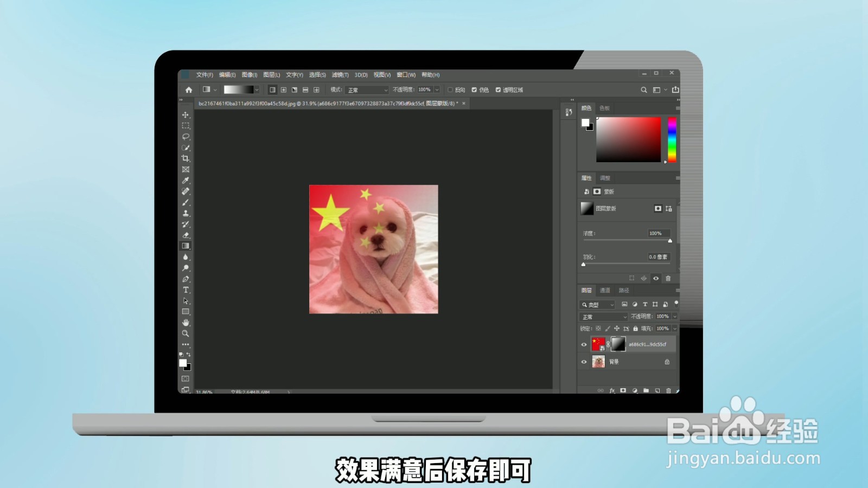Viewport: 868px width, 488px height.
Task: Add a layer mask from Layers panel bottom
Action: [623, 390]
